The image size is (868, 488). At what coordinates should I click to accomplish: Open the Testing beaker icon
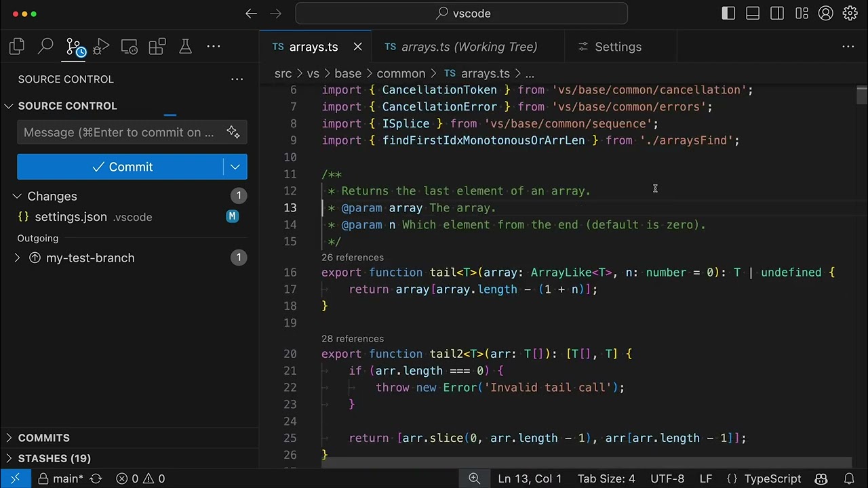185,46
